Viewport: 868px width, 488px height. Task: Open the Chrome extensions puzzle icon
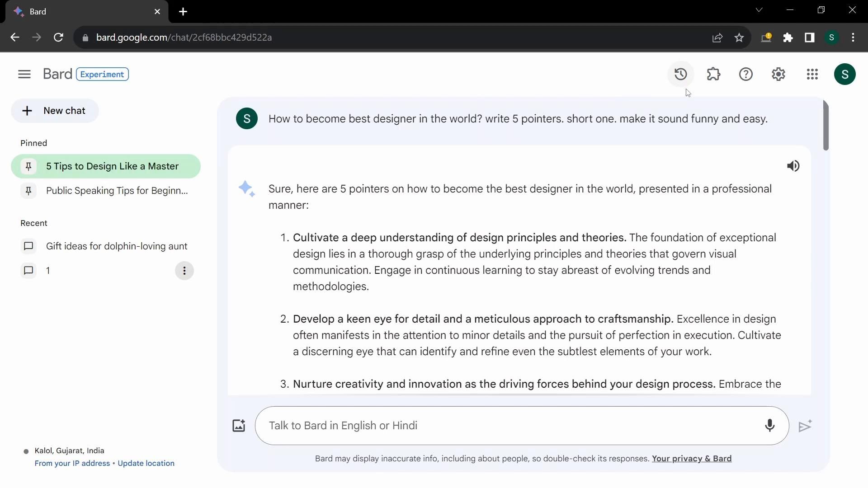pos(788,38)
